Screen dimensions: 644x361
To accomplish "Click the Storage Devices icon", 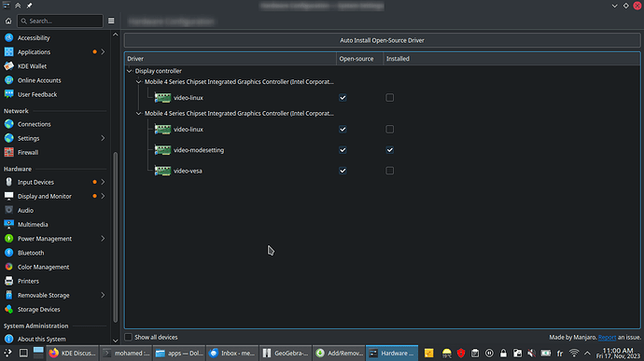I will (8, 310).
